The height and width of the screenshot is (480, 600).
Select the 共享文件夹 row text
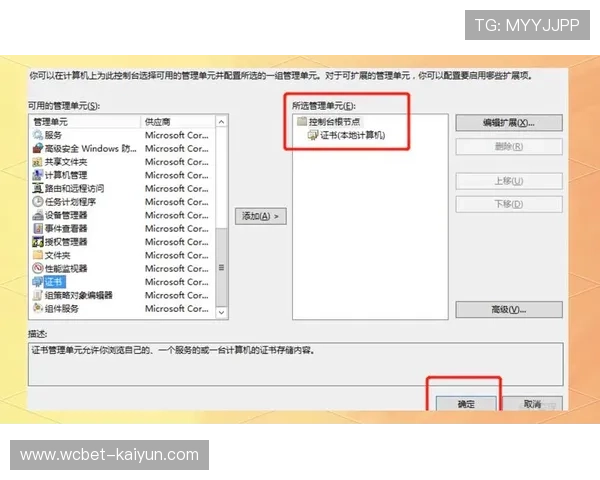(x=66, y=162)
